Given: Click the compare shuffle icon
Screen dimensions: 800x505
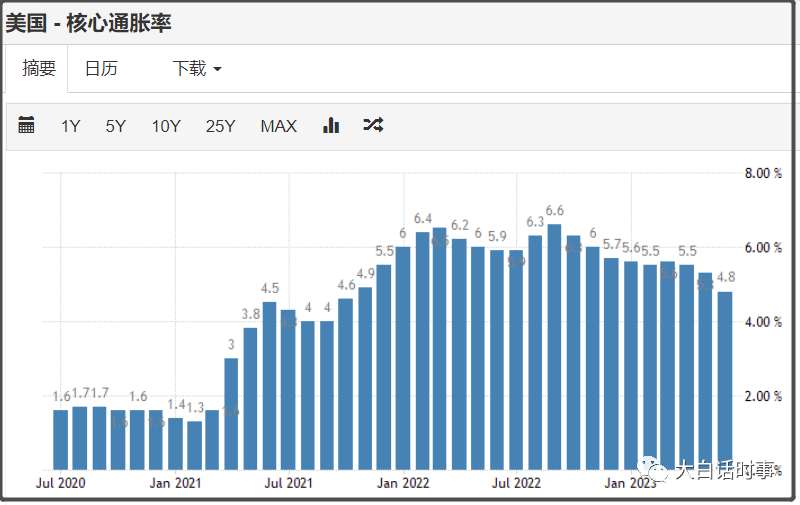Looking at the screenshot, I should pyautogui.click(x=373, y=124).
